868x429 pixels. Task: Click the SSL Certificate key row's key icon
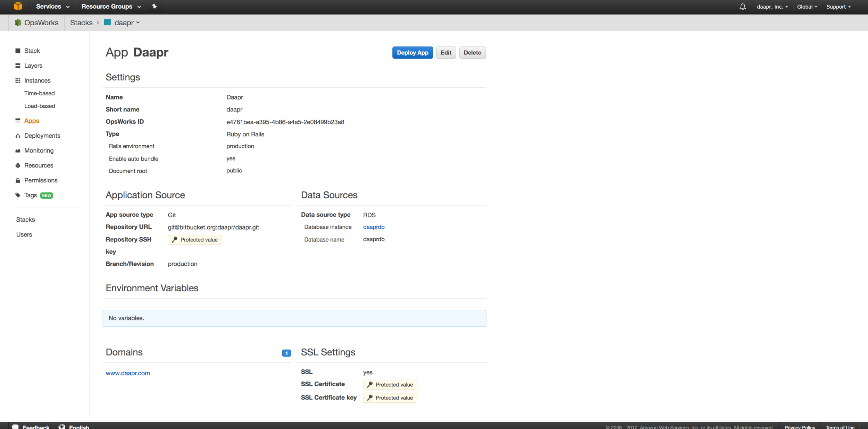[x=370, y=398]
